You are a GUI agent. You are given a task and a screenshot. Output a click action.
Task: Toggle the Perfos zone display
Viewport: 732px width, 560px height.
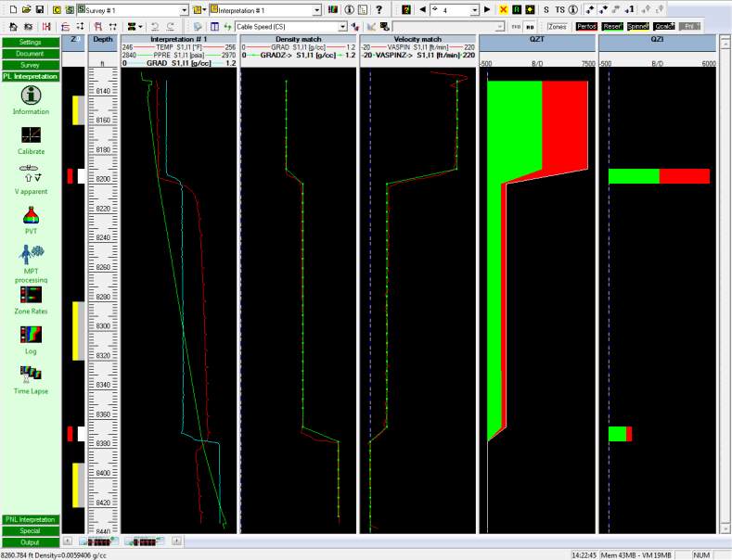point(585,27)
